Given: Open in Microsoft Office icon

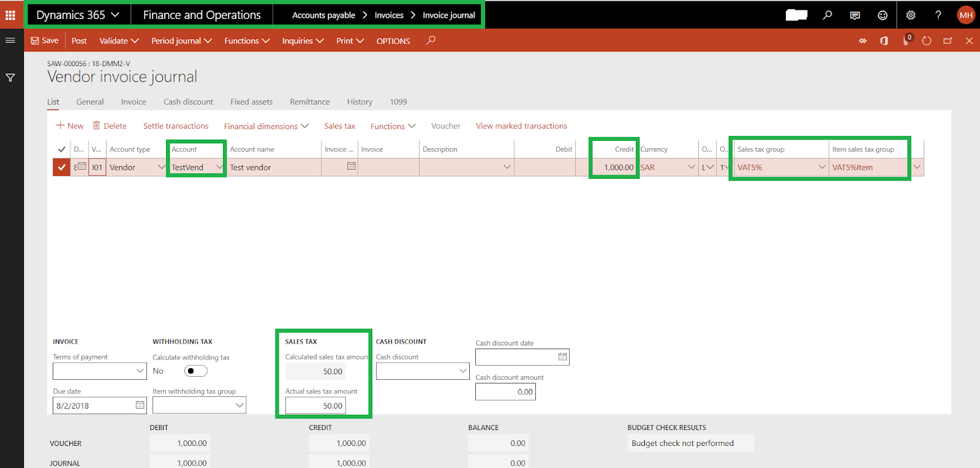Looking at the screenshot, I should [x=884, y=41].
